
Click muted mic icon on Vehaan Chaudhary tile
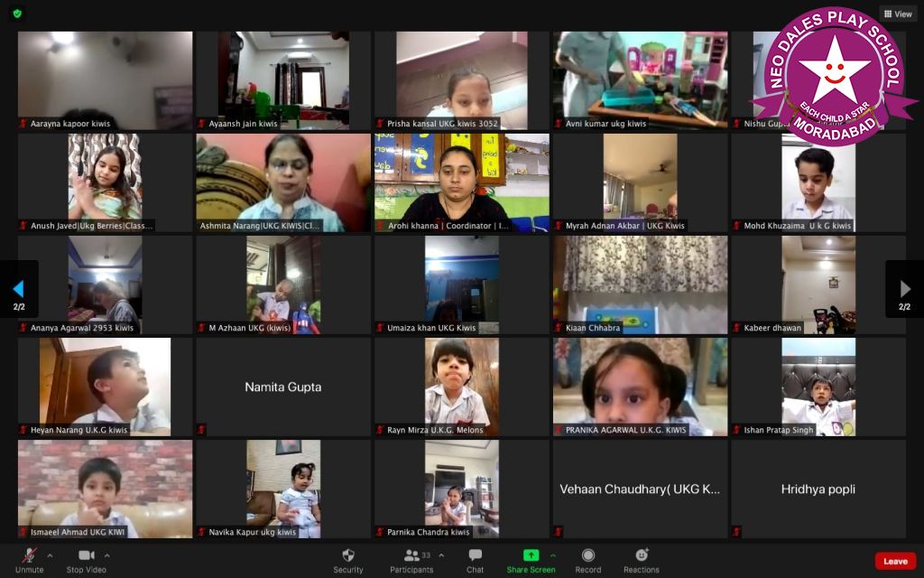click(x=559, y=531)
